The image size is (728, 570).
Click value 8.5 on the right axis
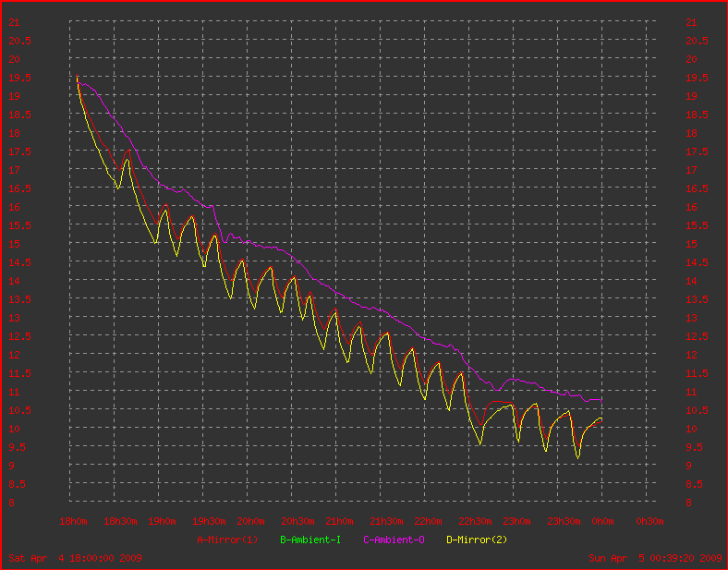coord(697,484)
